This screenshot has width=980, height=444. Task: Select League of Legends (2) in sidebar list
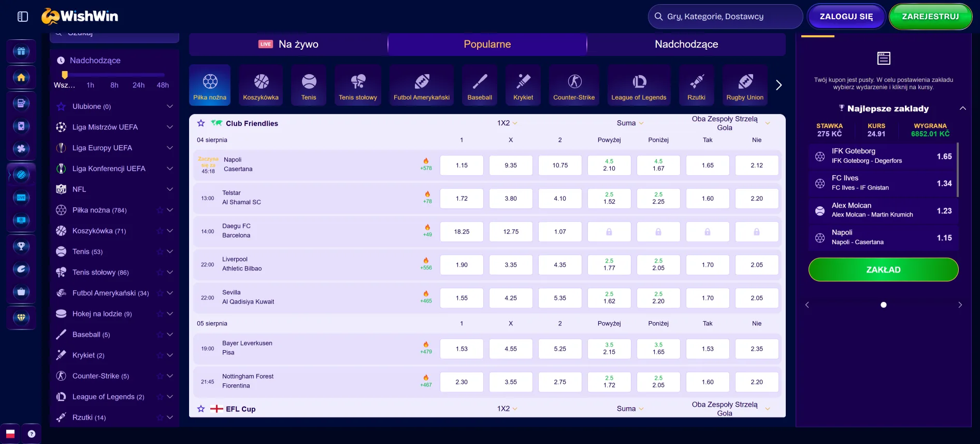pyautogui.click(x=108, y=397)
